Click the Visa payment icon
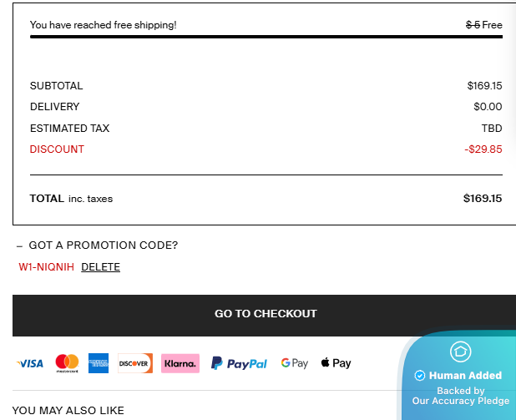Viewport: 516px width, 420px height. (30, 363)
